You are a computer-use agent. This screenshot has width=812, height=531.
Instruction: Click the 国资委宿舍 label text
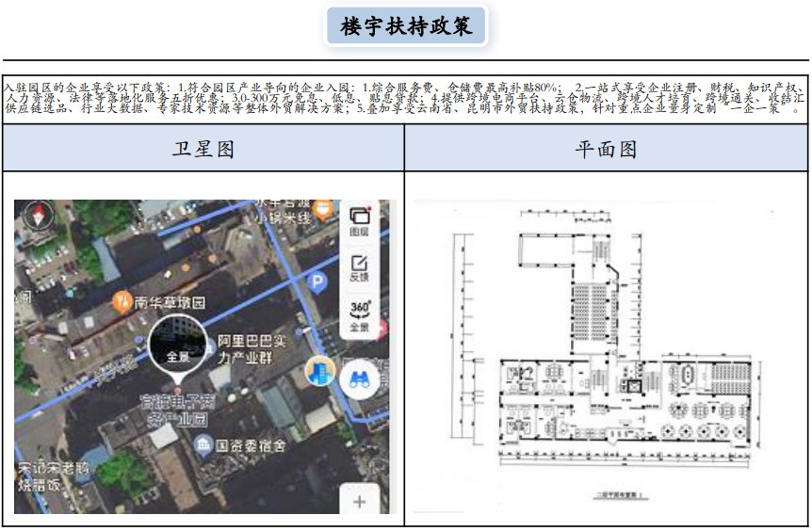click(251, 445)
